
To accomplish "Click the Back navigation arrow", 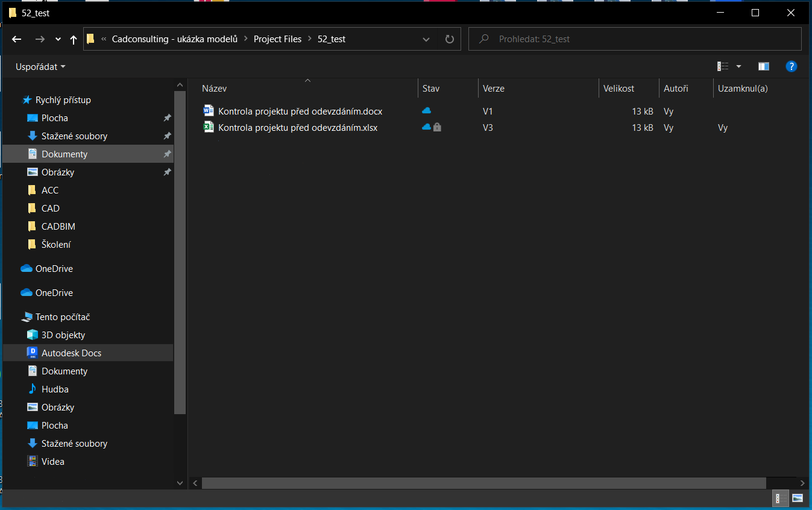I will [x=17, y=39].
